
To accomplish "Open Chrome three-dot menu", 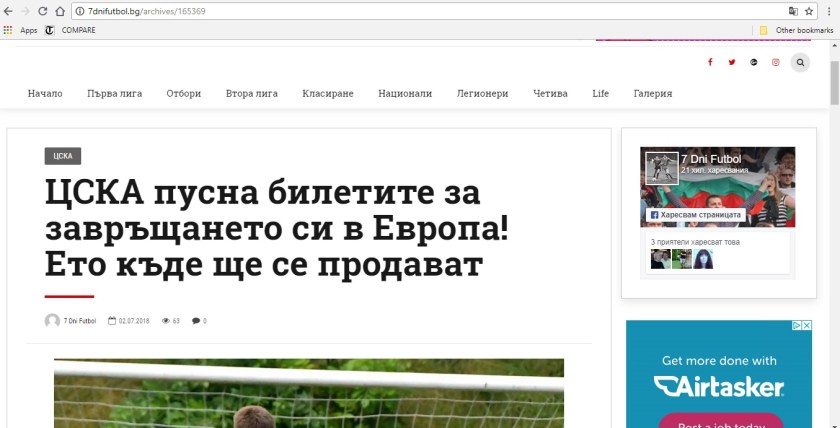I will point(828,10).
